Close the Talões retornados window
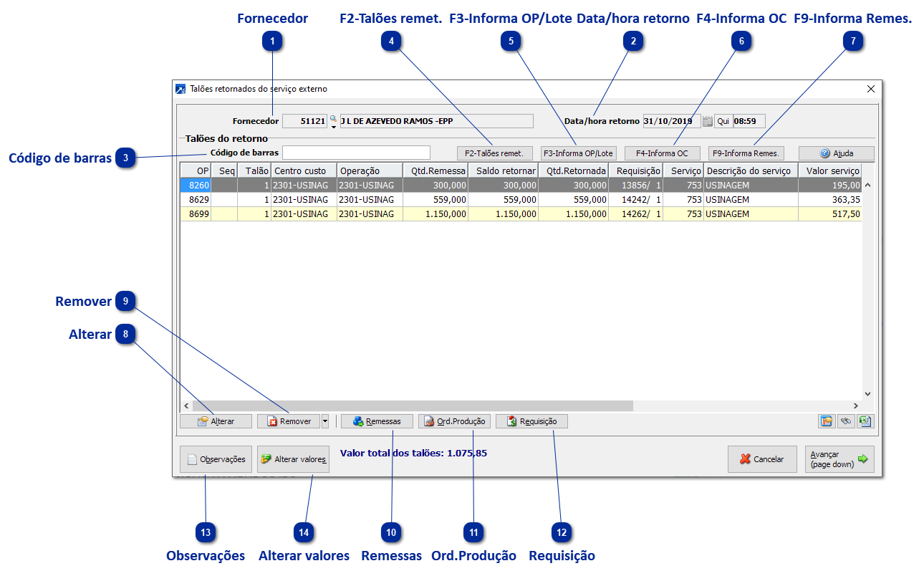 pyautogui.click(x=871, y=89)
